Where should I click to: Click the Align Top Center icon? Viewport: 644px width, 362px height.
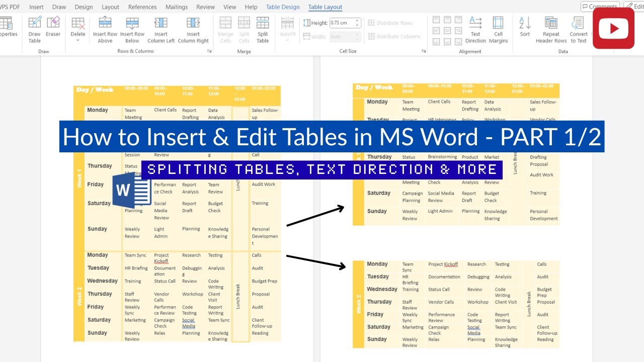click(447, 20)
